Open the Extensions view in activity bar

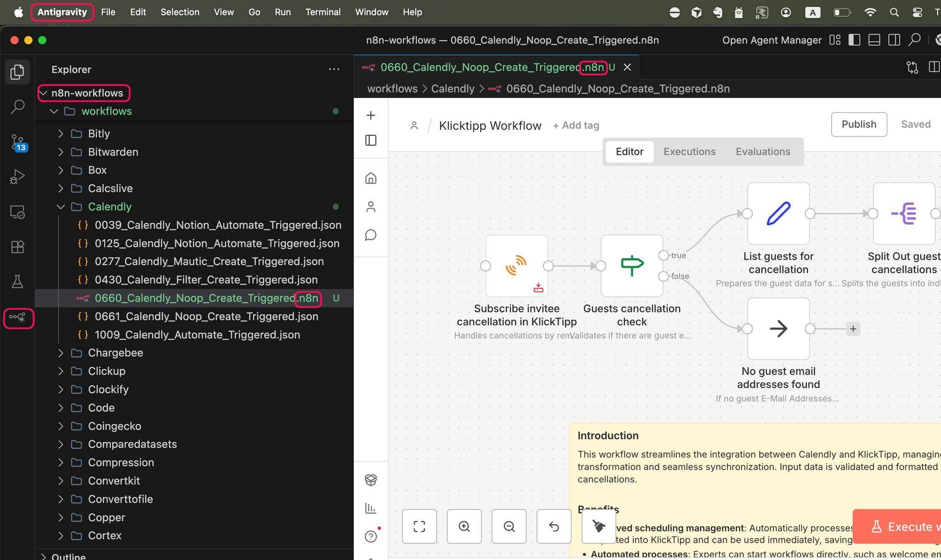click(17, 247)
